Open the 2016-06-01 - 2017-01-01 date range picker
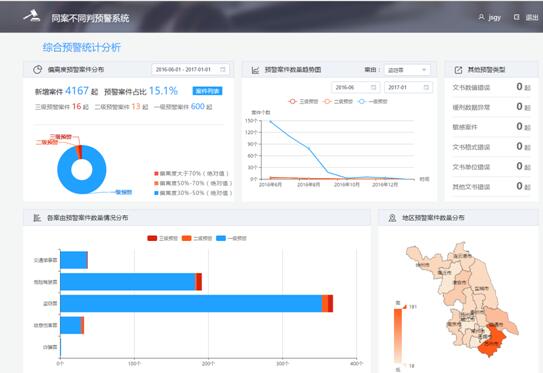Image resolution: width=543 pixels, height=373 pixels. [x=190, y=69]
